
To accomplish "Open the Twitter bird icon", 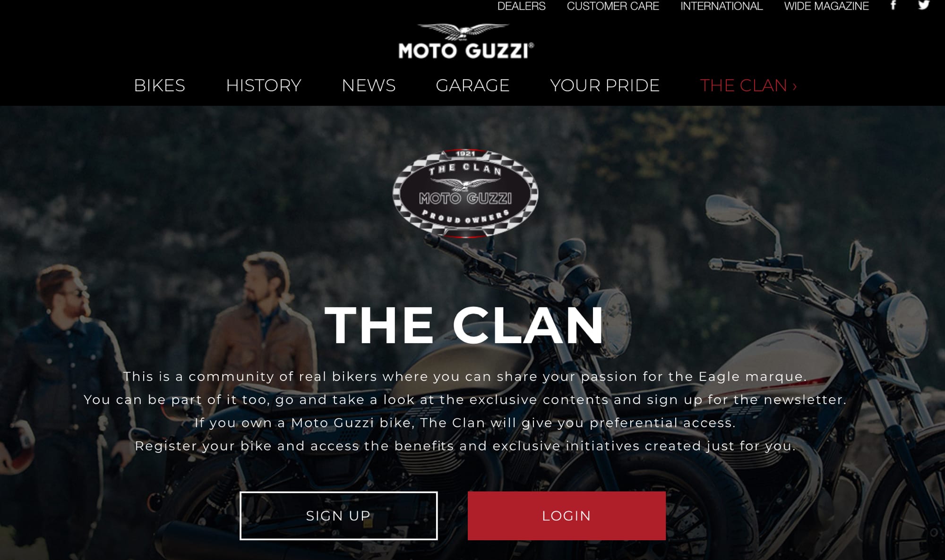I will [x=924, y=5].
